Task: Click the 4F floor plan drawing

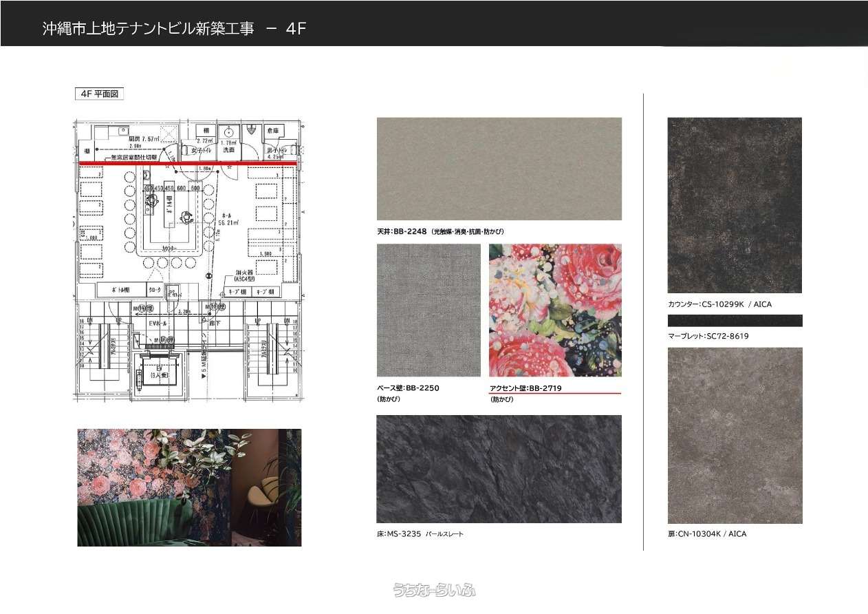Action: click(x=188, y=260)
